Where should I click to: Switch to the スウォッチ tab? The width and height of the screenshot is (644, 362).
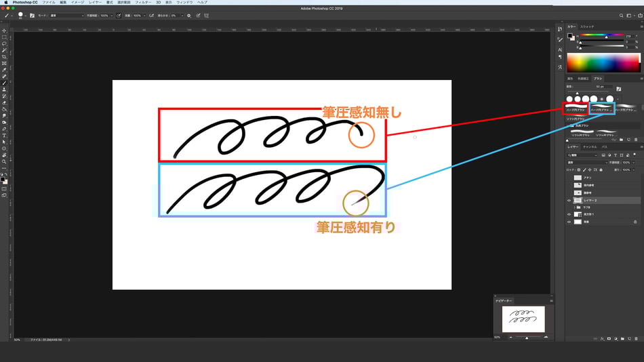[587, 26]
